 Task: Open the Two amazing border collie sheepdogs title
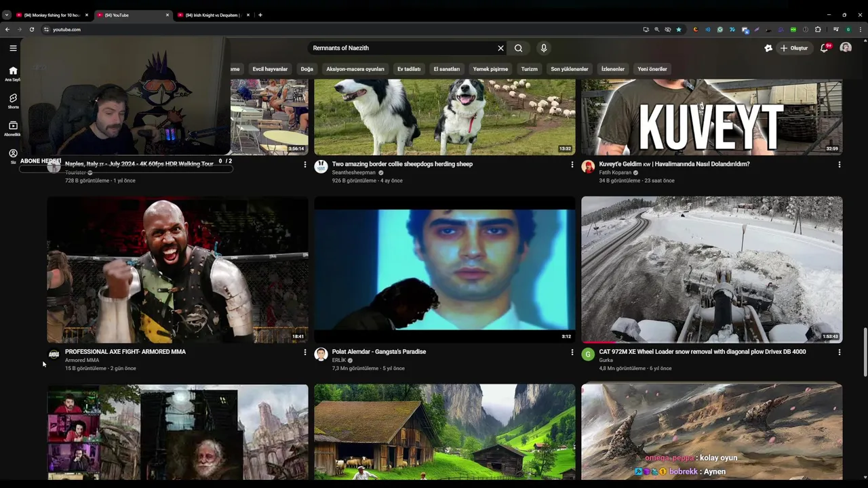[x=402, y=164]
